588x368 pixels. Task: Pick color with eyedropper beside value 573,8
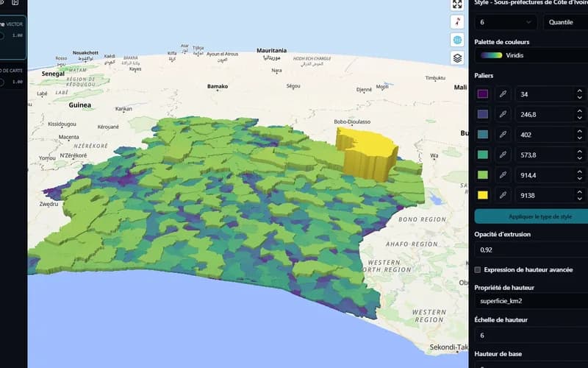pos(503,155)
